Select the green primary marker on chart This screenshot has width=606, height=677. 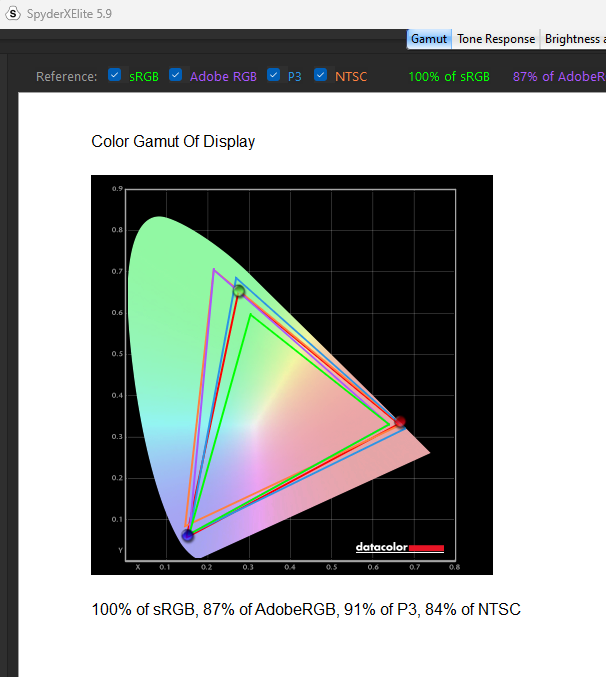239,291
